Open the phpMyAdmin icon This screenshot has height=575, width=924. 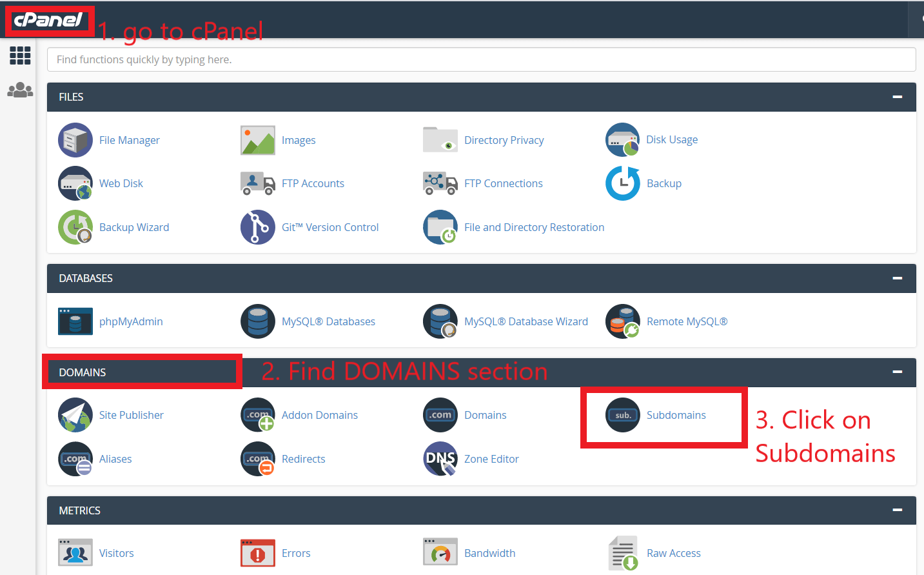pyautogui.click(x=75, y=321)
